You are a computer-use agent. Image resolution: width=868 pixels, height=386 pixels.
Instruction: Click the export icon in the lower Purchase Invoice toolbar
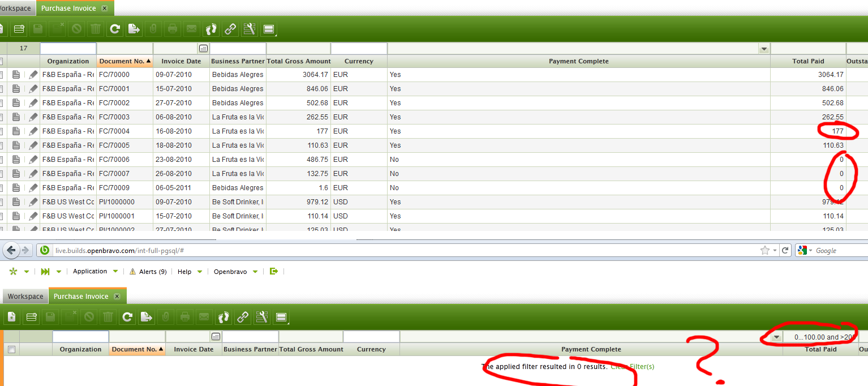tap(147, 317)
